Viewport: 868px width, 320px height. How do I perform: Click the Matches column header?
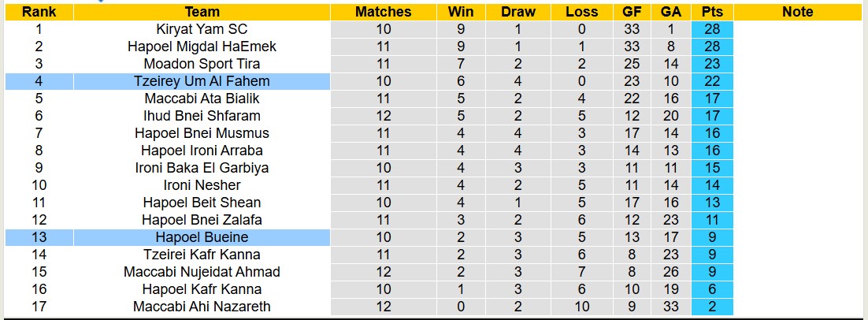coord(383,12)
